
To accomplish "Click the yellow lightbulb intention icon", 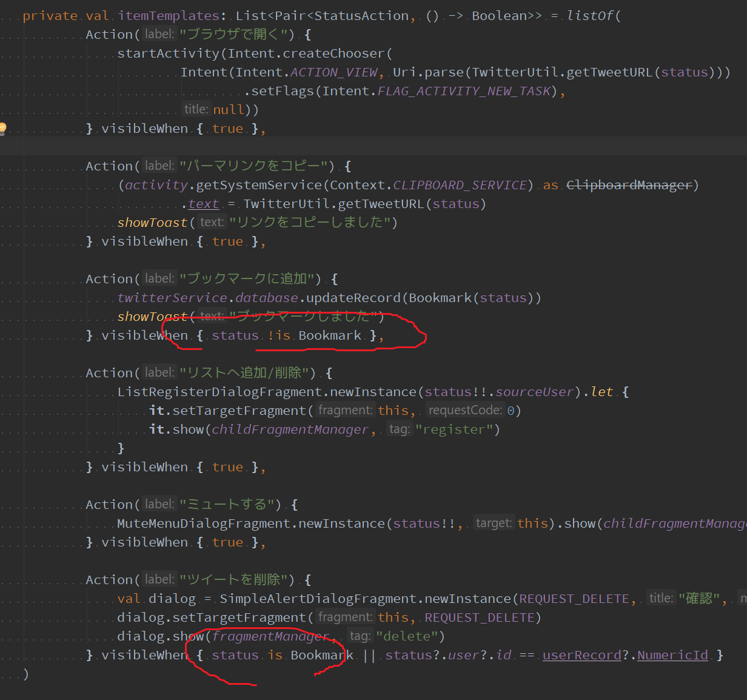I will pyautogui.click(x=3, y=128).
